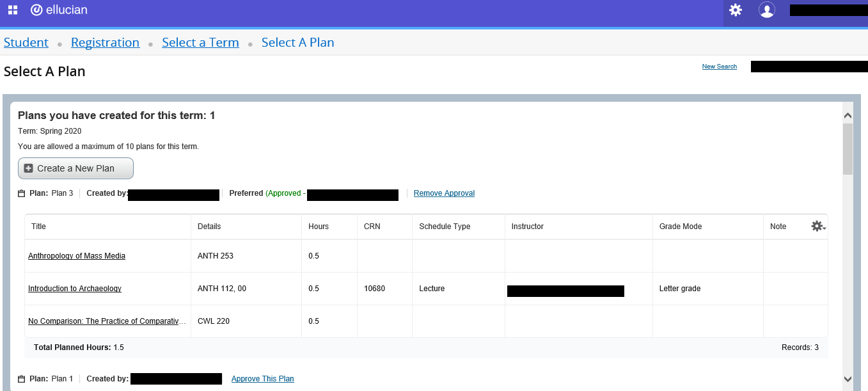868x391 pixels.
Task: Open the apps grid menu icon
Action: pos(13,10)
